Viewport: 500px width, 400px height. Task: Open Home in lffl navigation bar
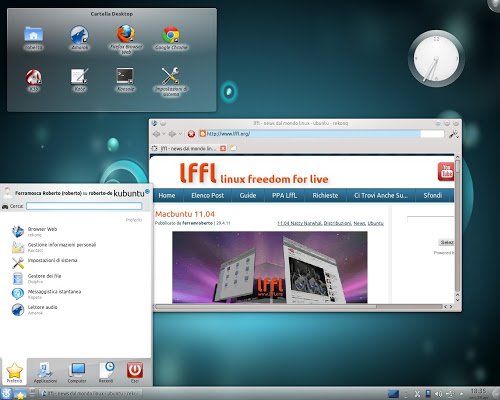pyautogui.click(x=167, y=196)
